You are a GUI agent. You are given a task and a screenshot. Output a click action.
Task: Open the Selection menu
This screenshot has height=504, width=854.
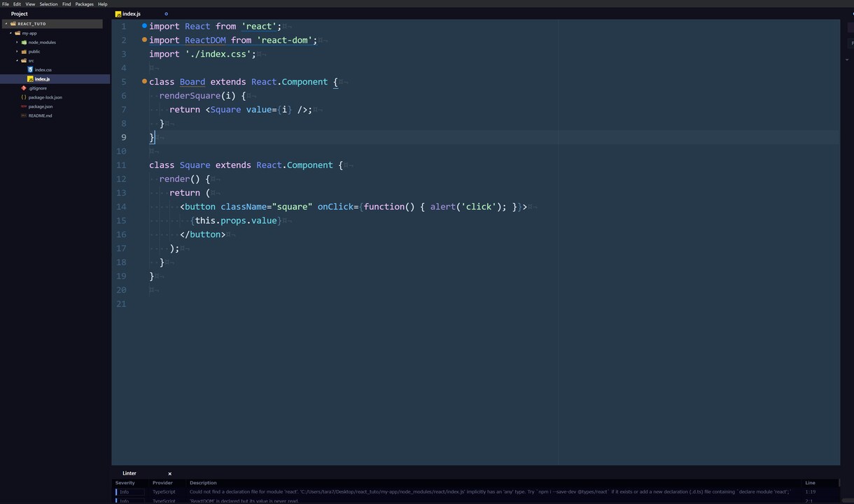pyautogui.click(x=48, y=4)
